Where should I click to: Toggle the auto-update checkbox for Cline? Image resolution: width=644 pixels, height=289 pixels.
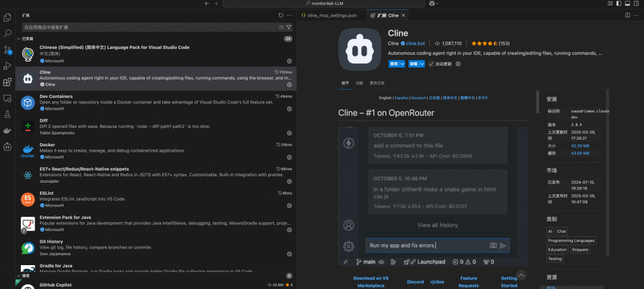click(x=431, y=64)
